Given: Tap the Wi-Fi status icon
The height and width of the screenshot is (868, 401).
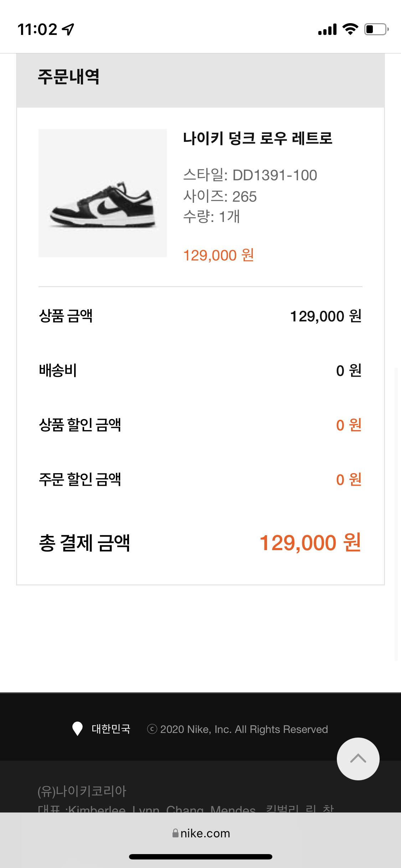Looking at the screenshot, I should pos(350,29).
